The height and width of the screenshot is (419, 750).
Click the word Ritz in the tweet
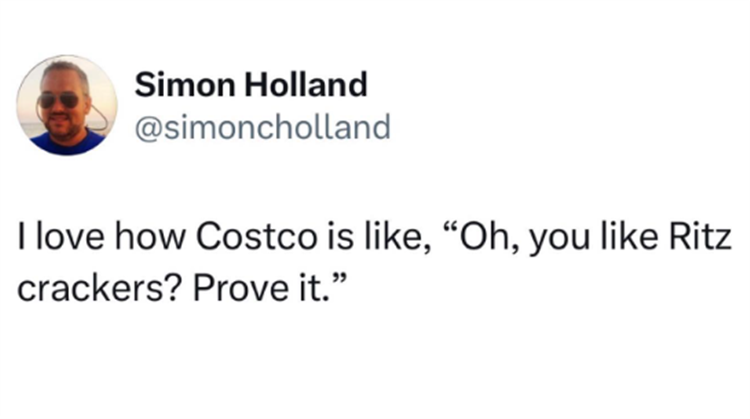coord(700,237)
